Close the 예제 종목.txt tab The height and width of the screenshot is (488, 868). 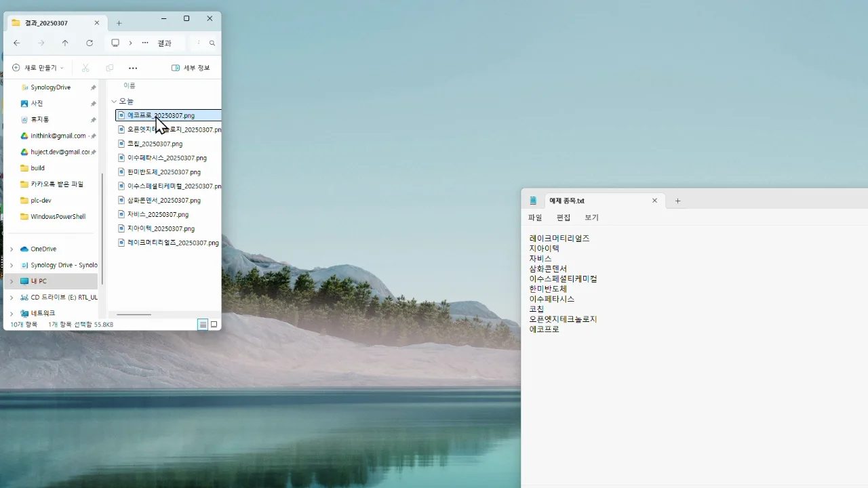[x=654, y=201]
